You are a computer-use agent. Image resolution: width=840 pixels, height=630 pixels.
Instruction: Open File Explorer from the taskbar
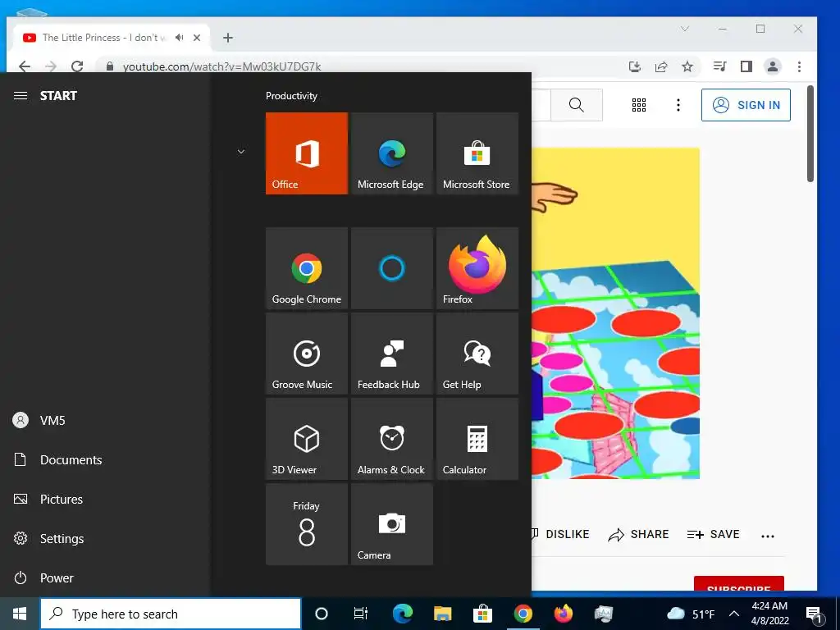(442, 614)
